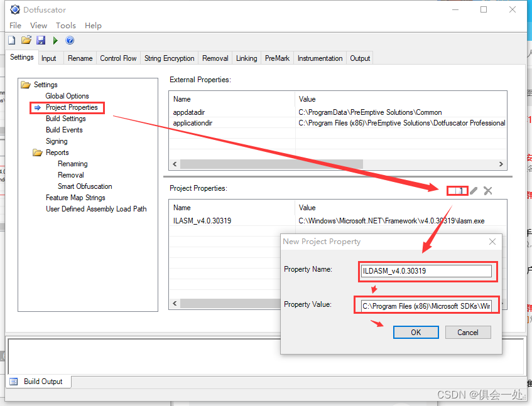This screenshot has width=532, height=406.
Task: Switch to the Removal tab
Action: pos(215,58)
